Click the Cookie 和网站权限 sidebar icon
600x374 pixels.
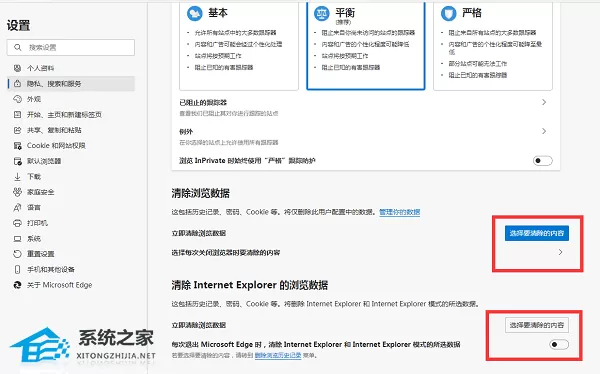pyautogui.click(x=17, y=145)
